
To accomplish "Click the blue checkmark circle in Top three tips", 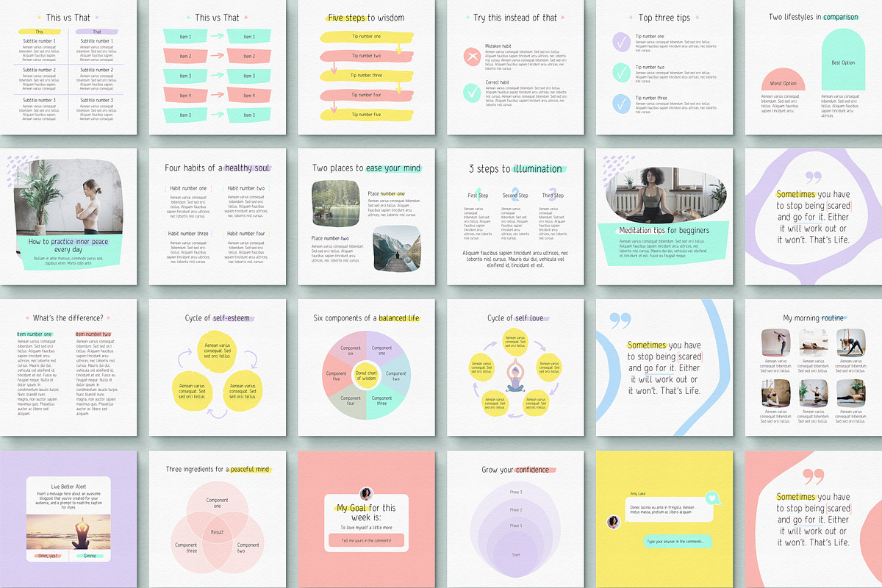I will (x=622, y=104).
